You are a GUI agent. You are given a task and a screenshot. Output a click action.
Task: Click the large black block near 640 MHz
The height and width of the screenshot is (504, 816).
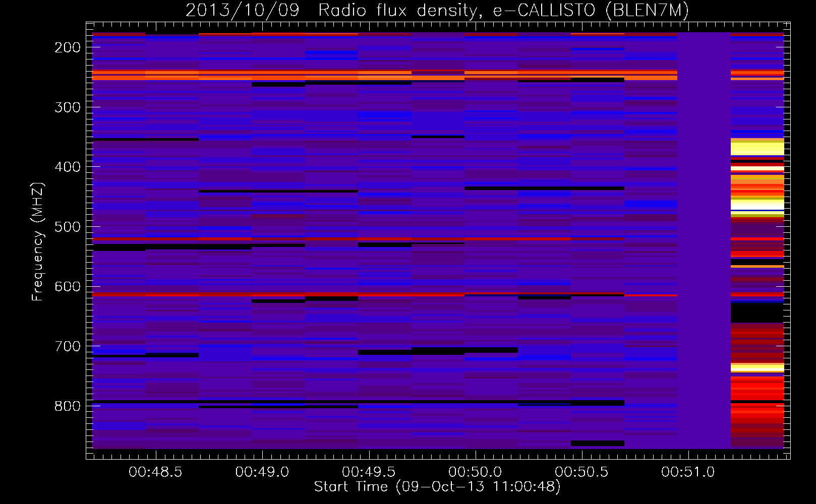[x=757, y=312]
